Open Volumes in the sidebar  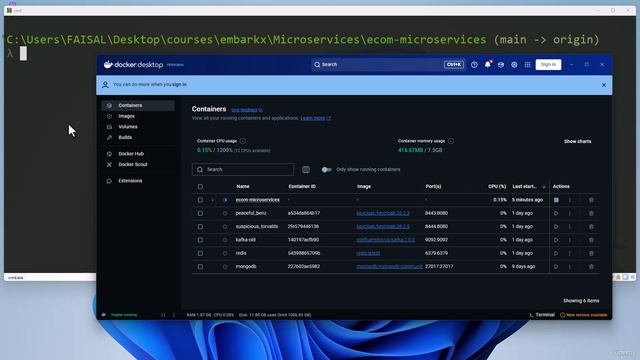[138, 127]
